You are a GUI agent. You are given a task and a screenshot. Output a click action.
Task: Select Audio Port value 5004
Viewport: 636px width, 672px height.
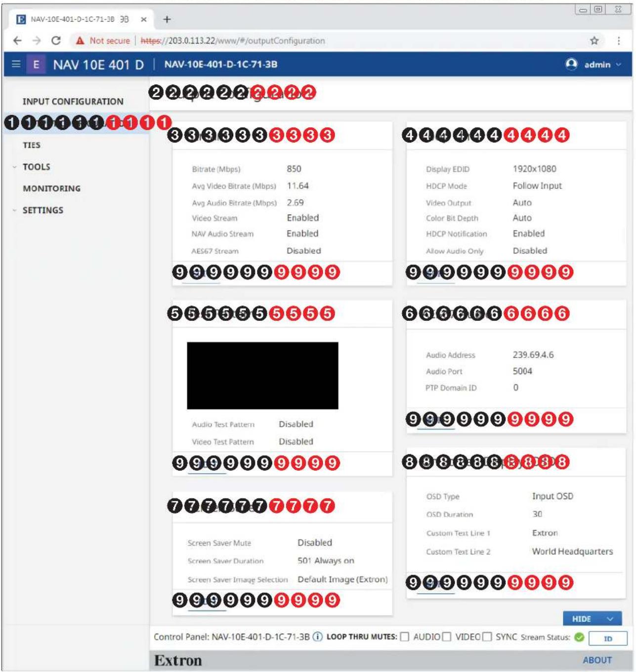(522, 371)
